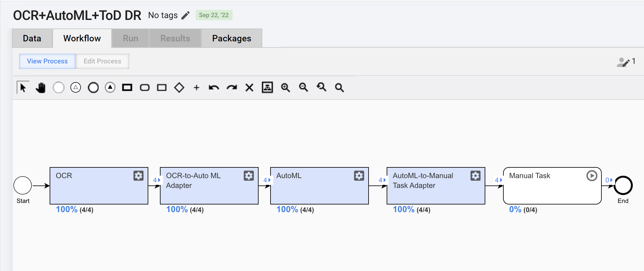Redo the last diagram change
The height and width of the screenshot is (271, 644).
click(232, 88)
